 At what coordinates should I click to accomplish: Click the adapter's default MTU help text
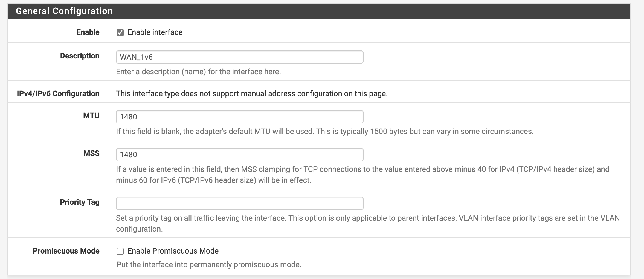pos(324,132)
